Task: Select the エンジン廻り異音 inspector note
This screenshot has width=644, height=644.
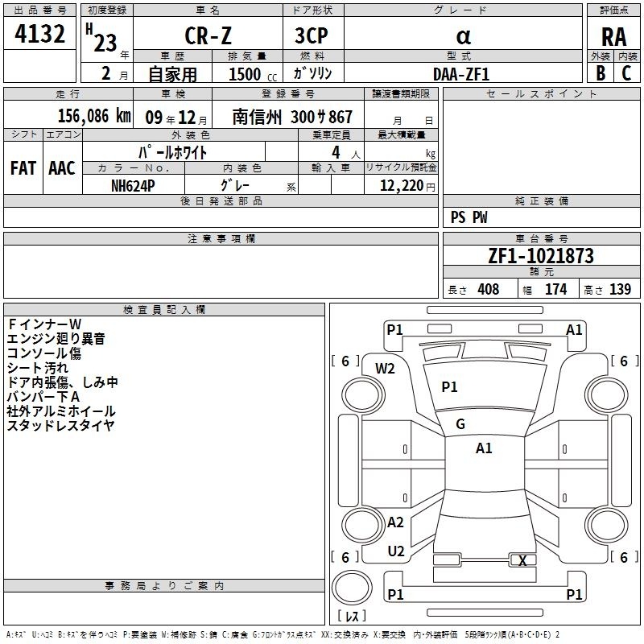Action: pyautogui.click(x=56, y=339)
